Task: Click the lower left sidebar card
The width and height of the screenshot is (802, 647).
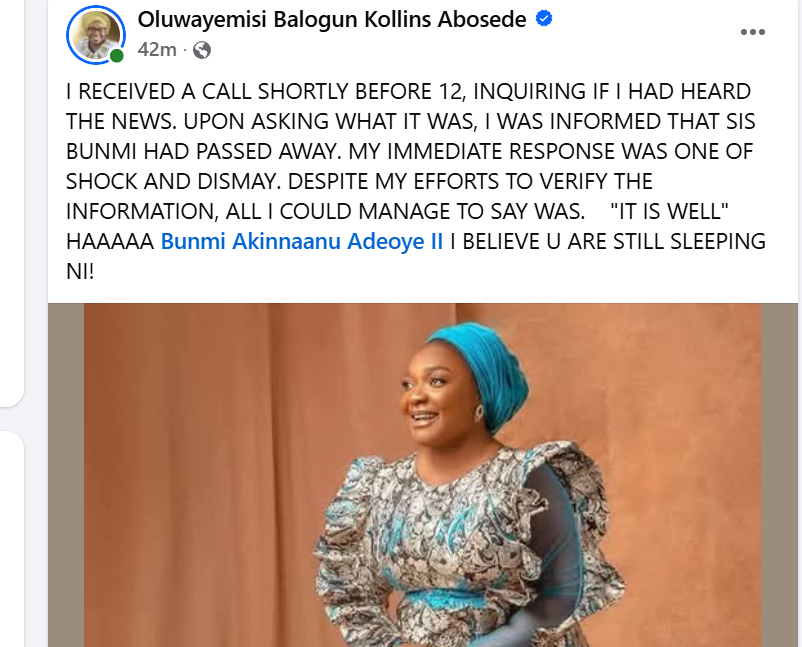Action: [10, 540]
